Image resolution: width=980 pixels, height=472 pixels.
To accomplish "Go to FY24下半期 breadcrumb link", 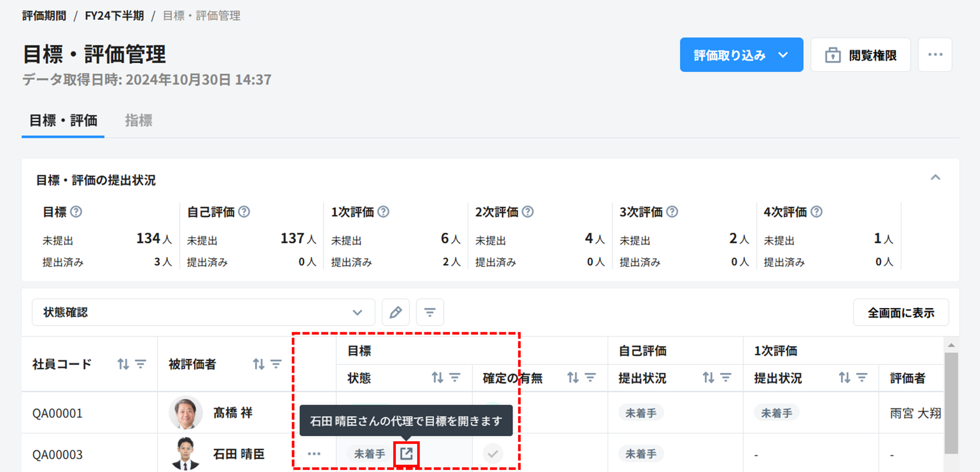I will (114, 16).
